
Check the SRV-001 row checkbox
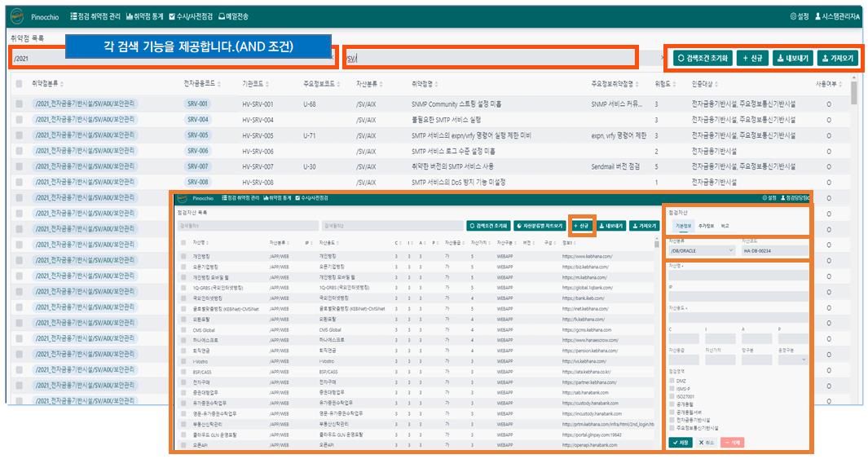pyautogui.click(x=19, y=104)
